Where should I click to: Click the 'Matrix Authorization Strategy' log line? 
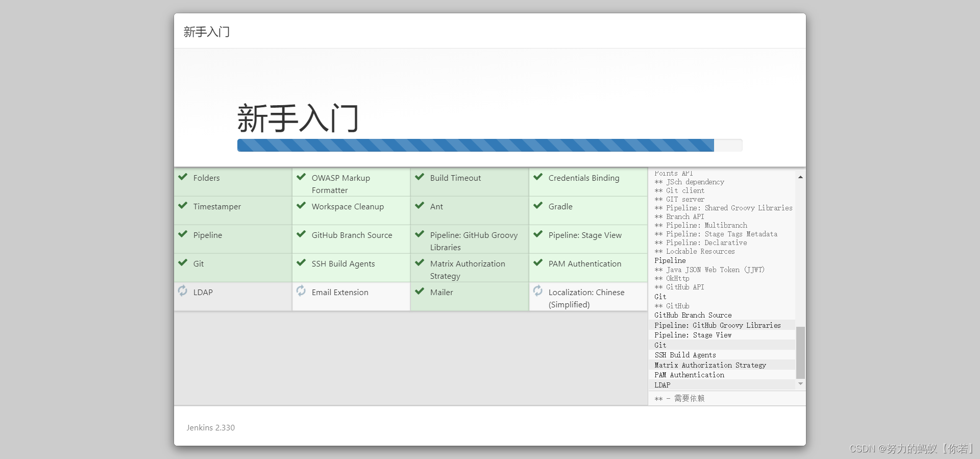point(710,365)
